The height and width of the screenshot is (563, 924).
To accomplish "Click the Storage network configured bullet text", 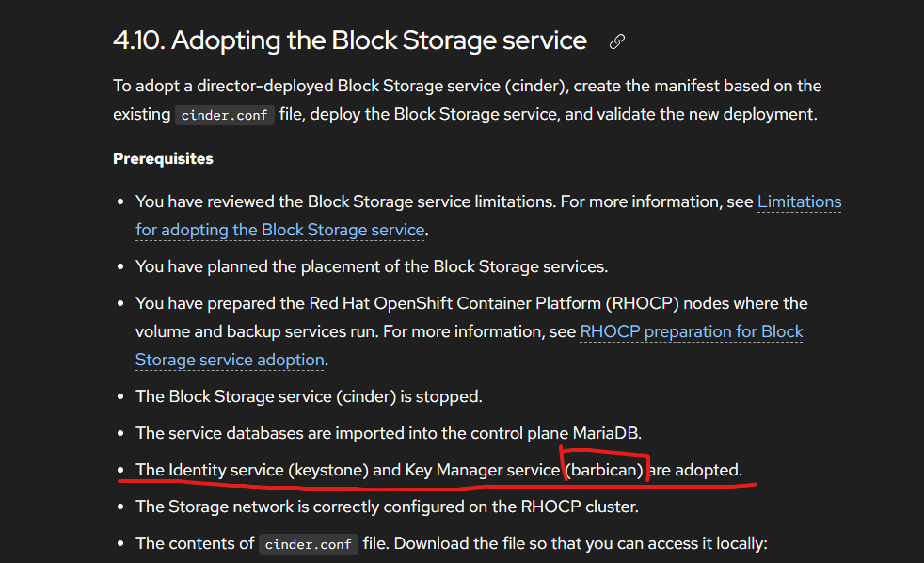I will pyautogui.click(x=387, y=507).
